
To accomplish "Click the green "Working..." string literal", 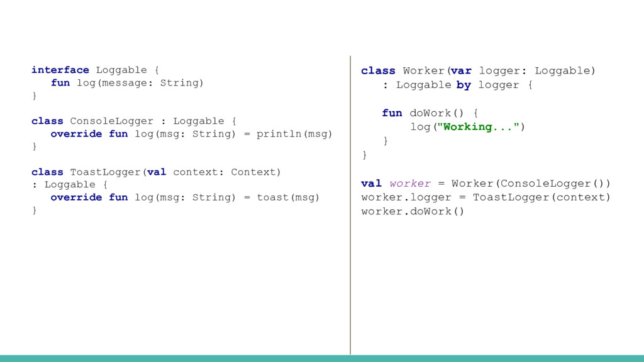I will (478, 127).
